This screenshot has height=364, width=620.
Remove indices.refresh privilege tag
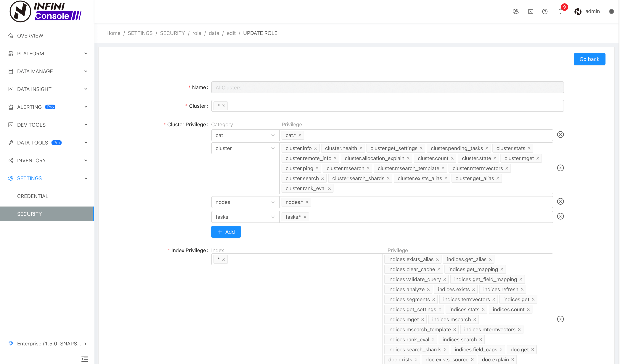pos(522,289)
